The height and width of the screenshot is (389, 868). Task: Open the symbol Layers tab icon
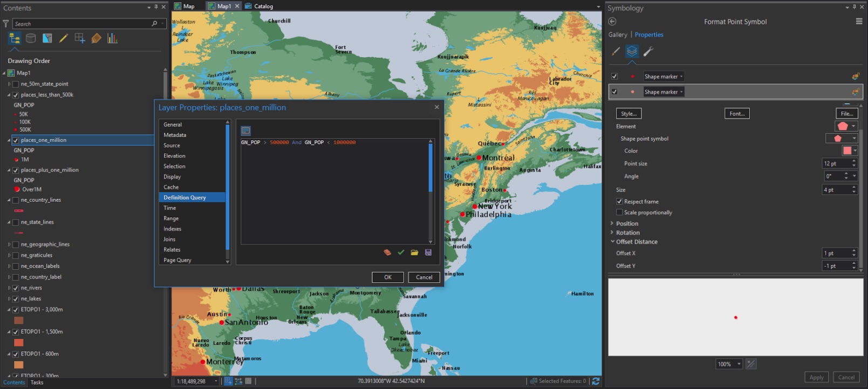pos(632,51)
